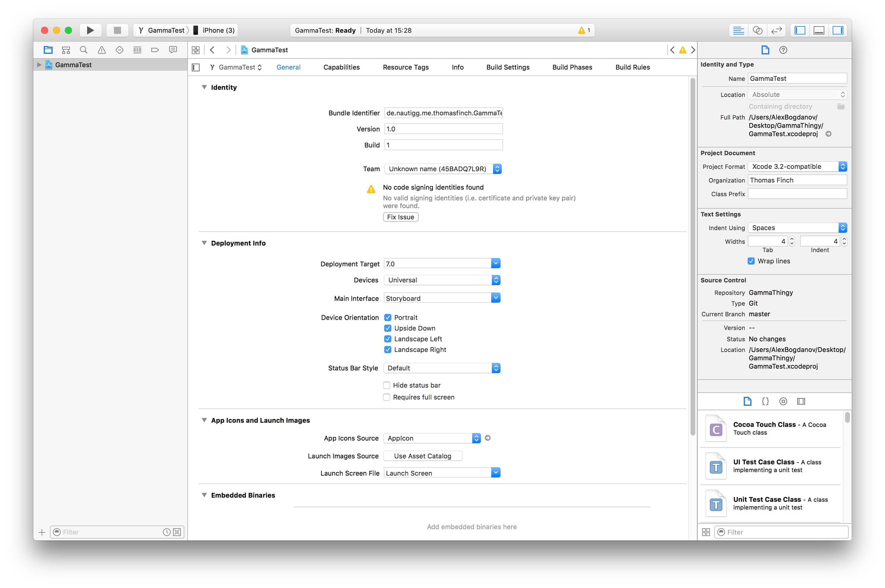
Task: Jump to the next issue arrow
Action: (693, 50)
